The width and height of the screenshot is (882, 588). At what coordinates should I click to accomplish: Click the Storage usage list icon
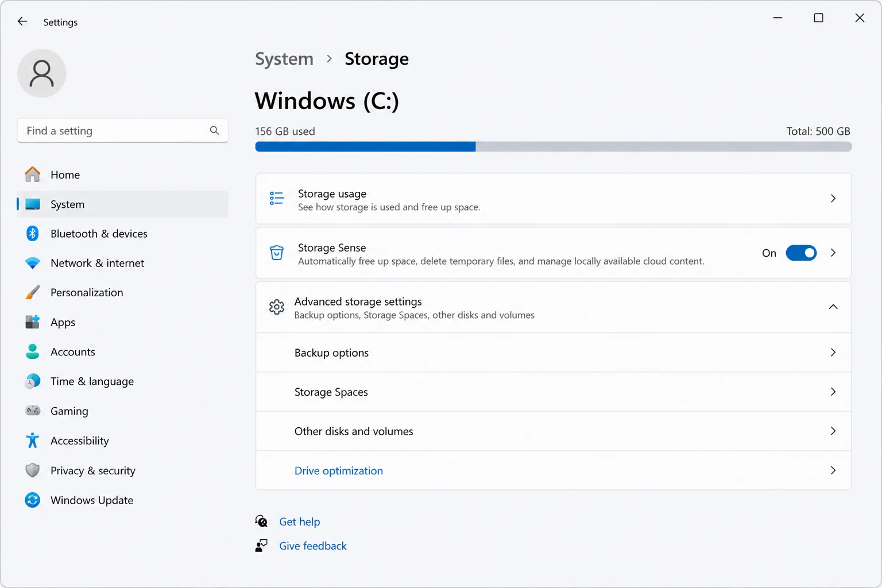[x=277, y=199]
